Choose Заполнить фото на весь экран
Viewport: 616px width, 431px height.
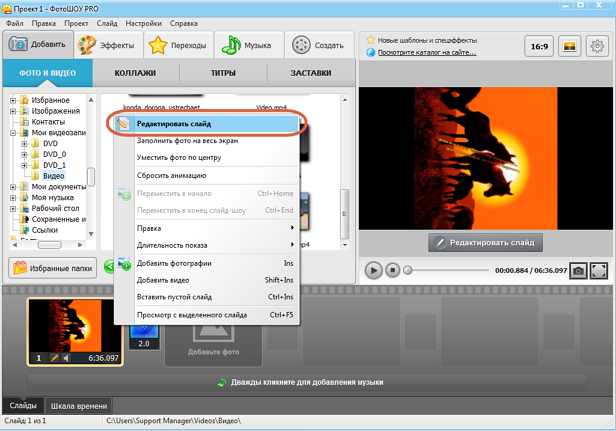(x=206, y=141)
